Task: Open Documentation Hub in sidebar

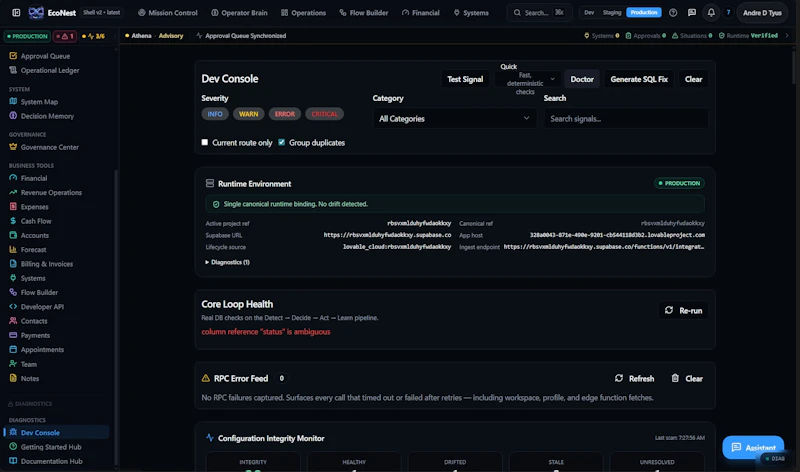Action: tap(46, 461)
